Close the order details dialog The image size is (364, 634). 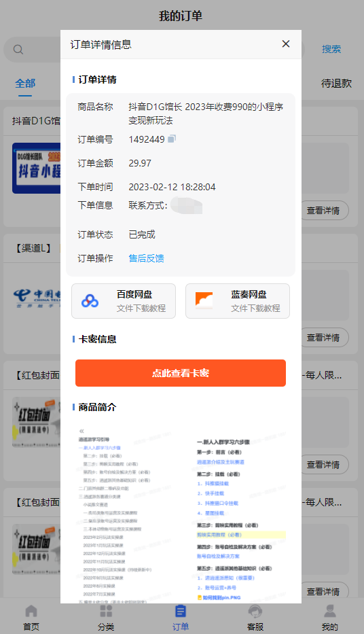click(286, 43)
